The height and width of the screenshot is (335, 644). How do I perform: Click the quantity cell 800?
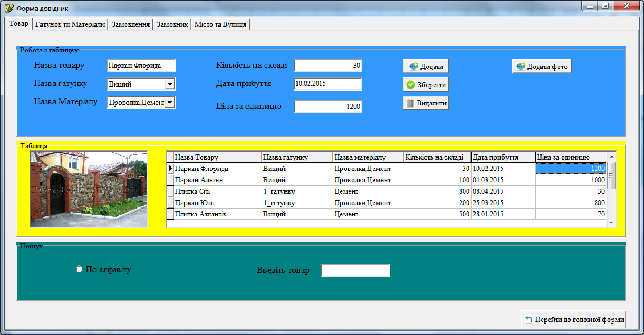coord(437,191)
